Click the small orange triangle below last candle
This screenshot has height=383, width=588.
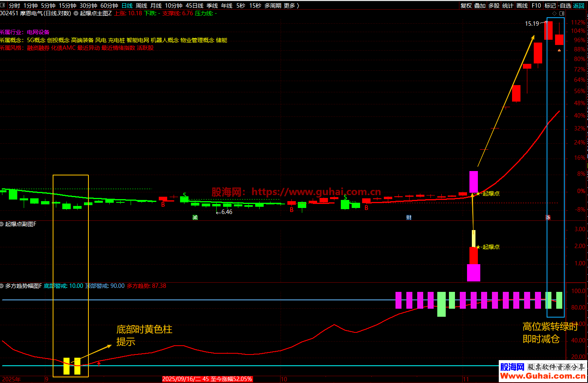[559, 50]
